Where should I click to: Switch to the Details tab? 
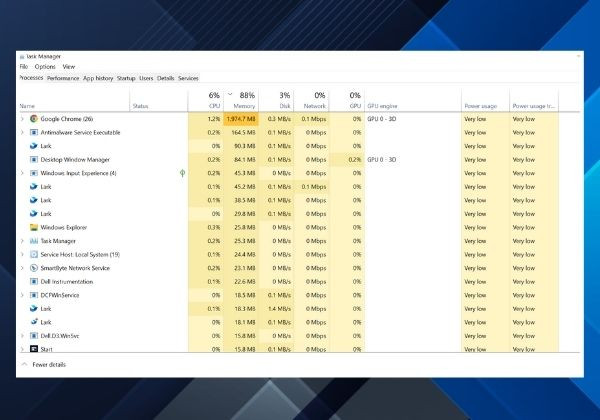pos(166,78)
